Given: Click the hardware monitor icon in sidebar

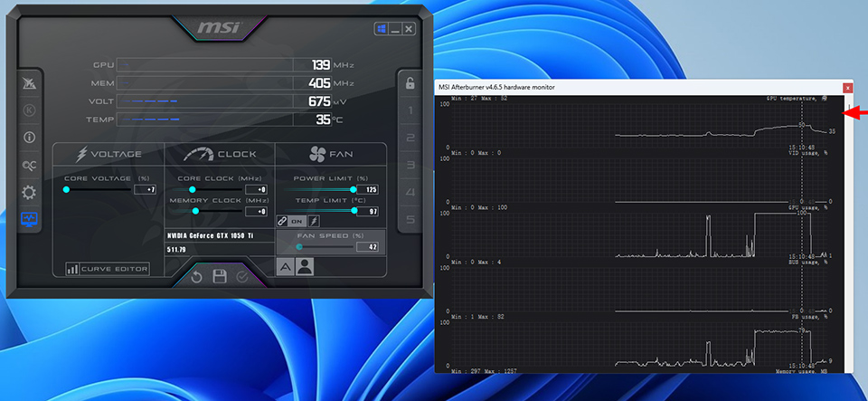Looking at the screenshot, I should click(x=30, y=219).
